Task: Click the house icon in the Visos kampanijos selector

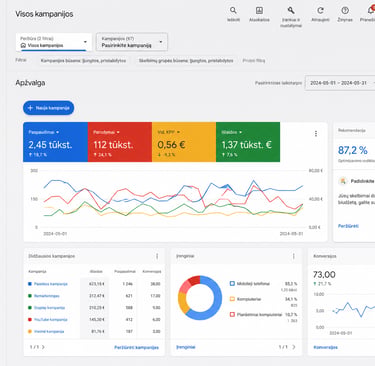Action: pos(23,45)
